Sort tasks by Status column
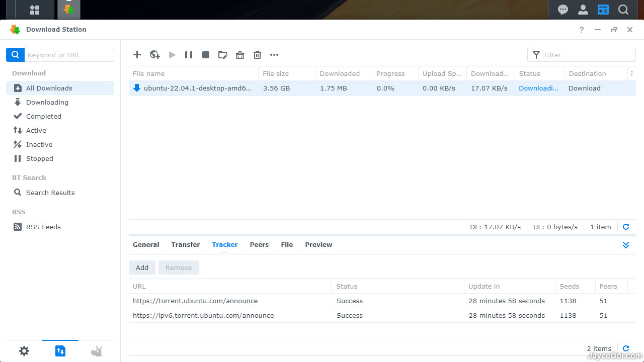Screen dimensions: 644x362 tap(540, 73)
